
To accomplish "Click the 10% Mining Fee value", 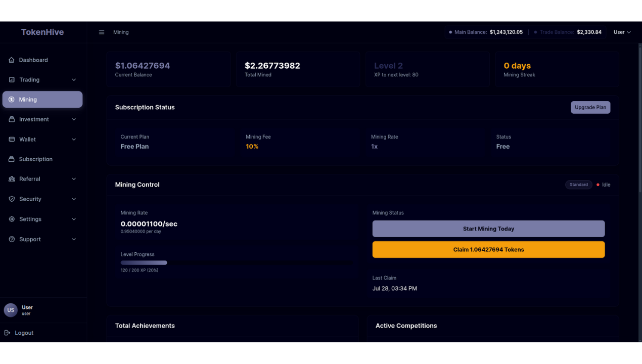I will pyautogui.click(x=252, y=147).
